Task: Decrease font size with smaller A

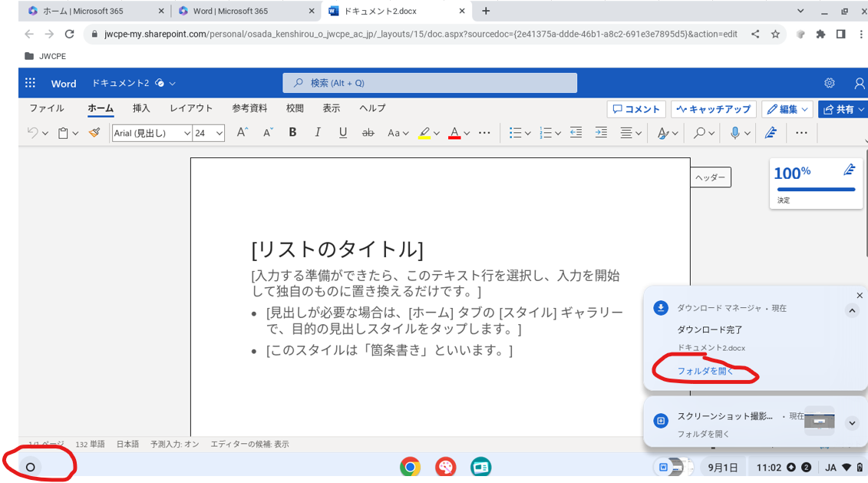Action: (x=268, y=132)
